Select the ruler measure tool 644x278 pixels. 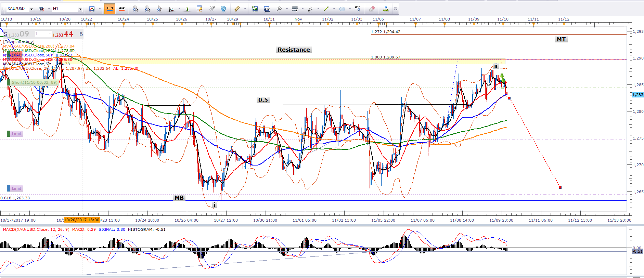(237, 9)
